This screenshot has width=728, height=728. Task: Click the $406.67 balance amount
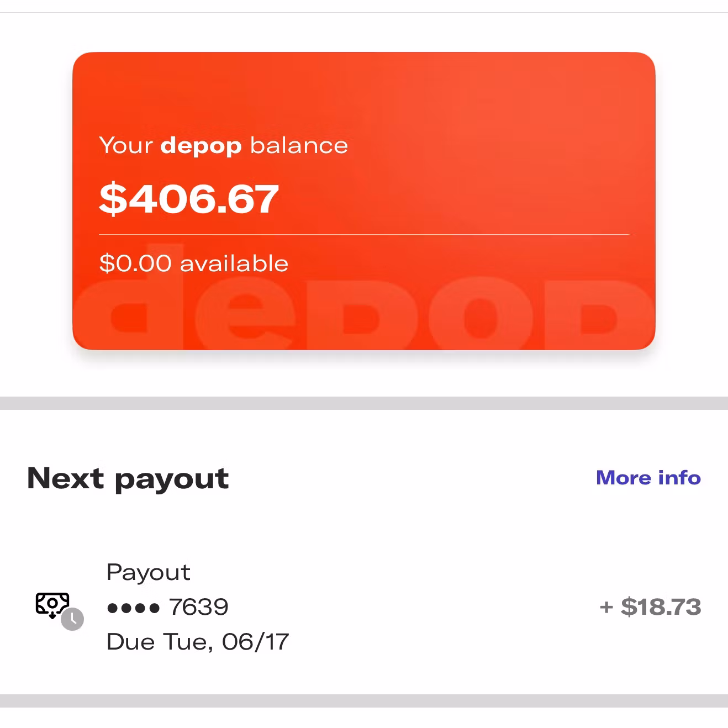tap(189, 199)
